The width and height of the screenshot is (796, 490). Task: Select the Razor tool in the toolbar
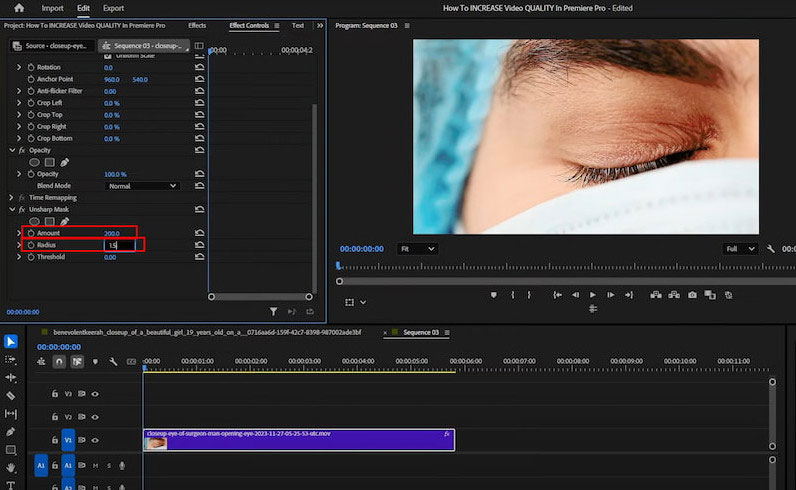tap(11, 395)
